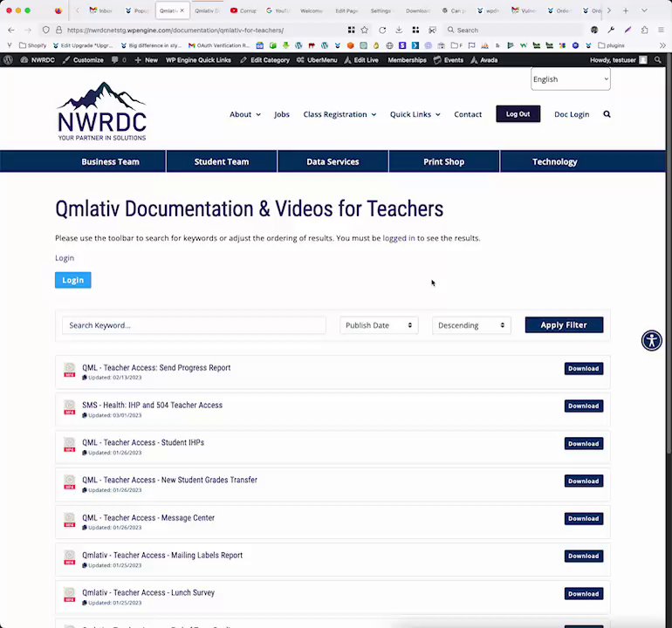Click Edit Category in admin bar
This screenshot has width=672, height=628.
[x=264, y=60]
